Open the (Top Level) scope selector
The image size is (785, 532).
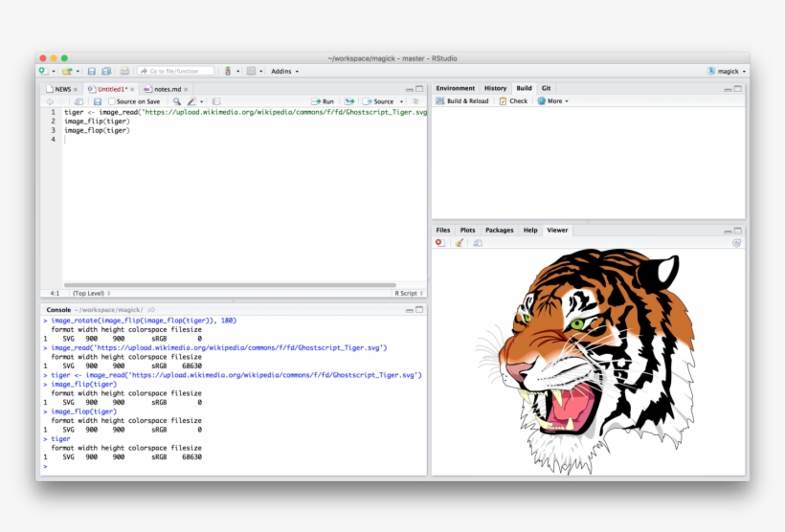click(x=92, y=294)
